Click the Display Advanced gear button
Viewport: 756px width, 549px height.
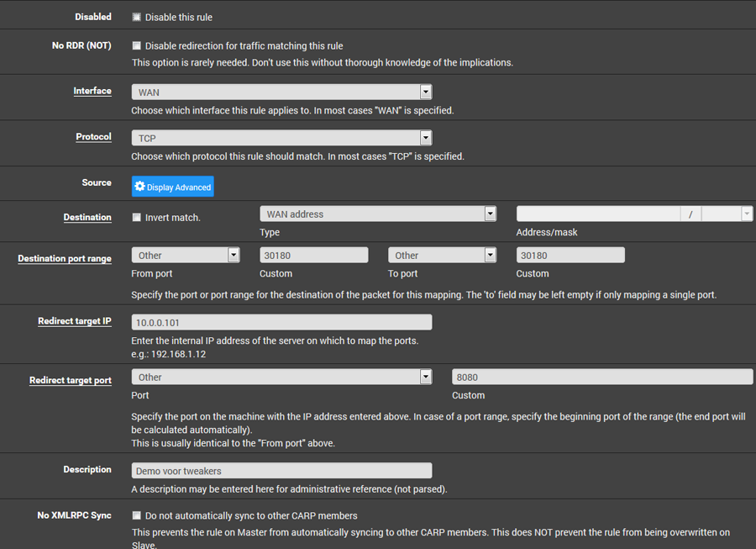tap(173, 187)
